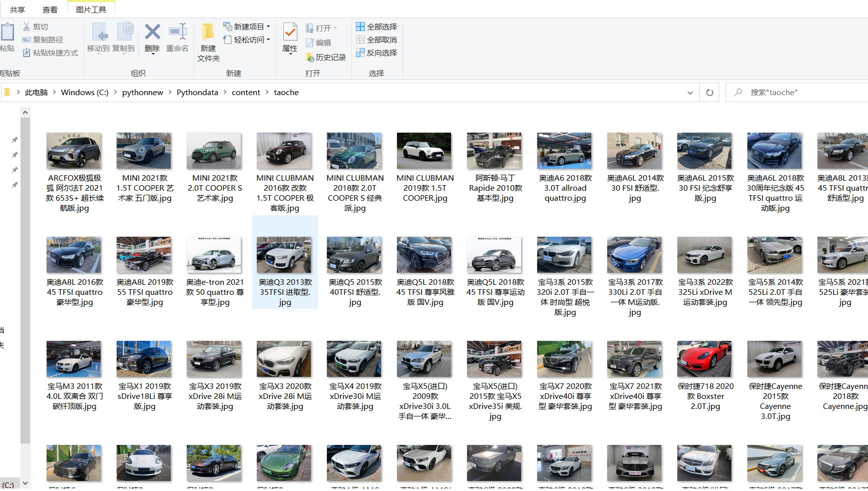
Task: Click the Rename (重命名) icon
Action: (177, 32)
